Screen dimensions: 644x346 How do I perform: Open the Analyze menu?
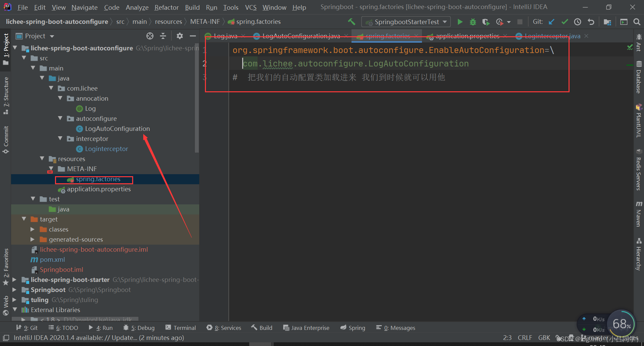coord(137,7)
